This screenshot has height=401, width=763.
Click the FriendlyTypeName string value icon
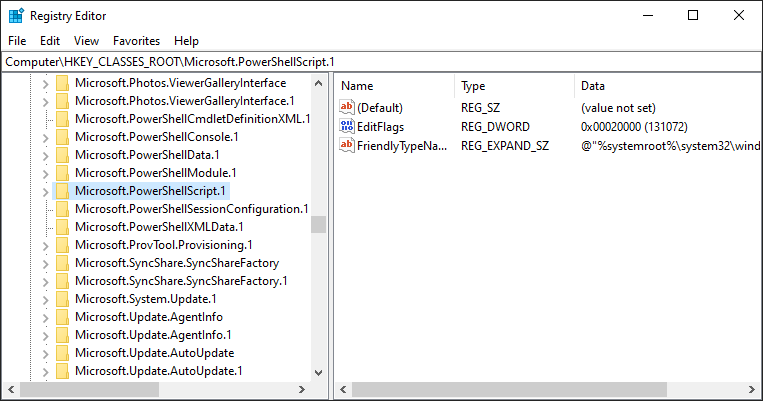347,146
